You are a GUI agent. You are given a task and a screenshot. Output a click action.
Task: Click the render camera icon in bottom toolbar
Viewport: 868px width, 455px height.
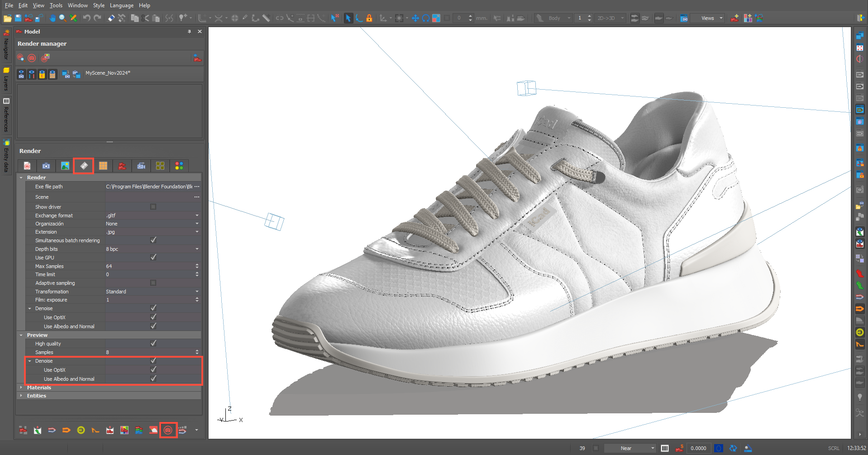click(x=168, y=430)
